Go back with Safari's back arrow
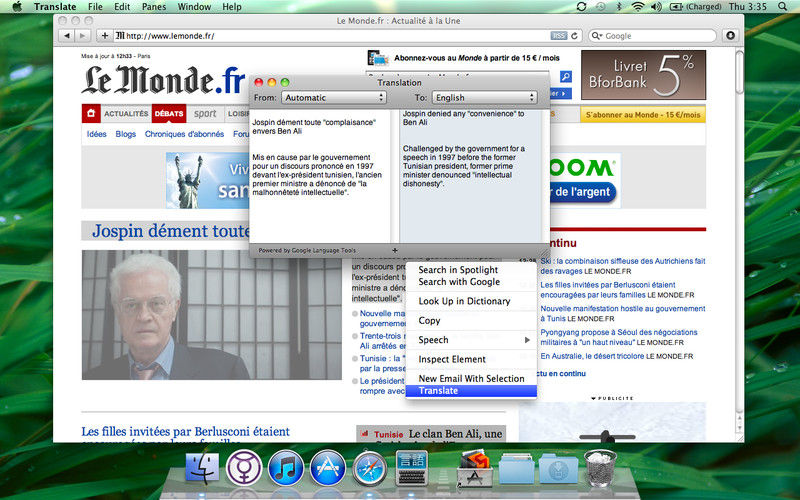The height and width of the screenshot is (500, 800). [67, 36]
